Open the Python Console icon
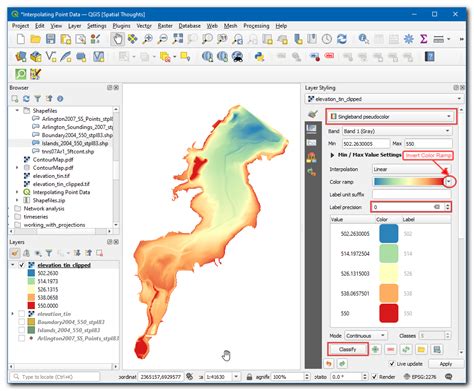Viewport: 474px width, 391px height. (x=259, y=57)
